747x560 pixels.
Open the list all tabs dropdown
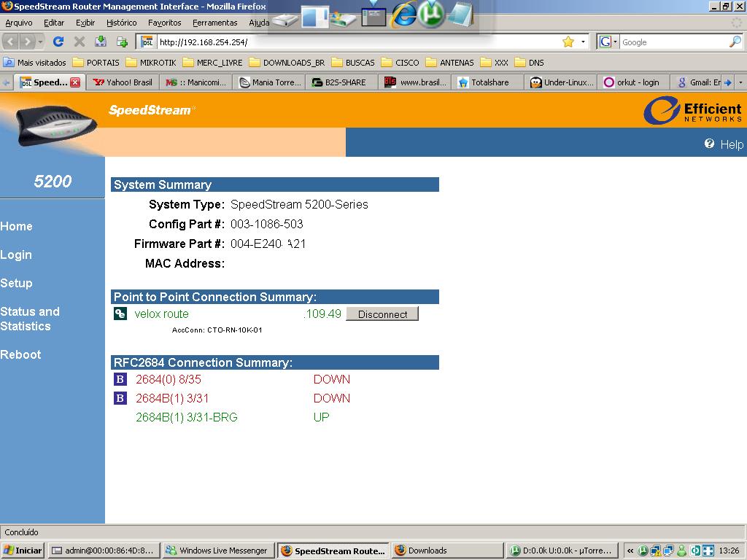point(740,82)
